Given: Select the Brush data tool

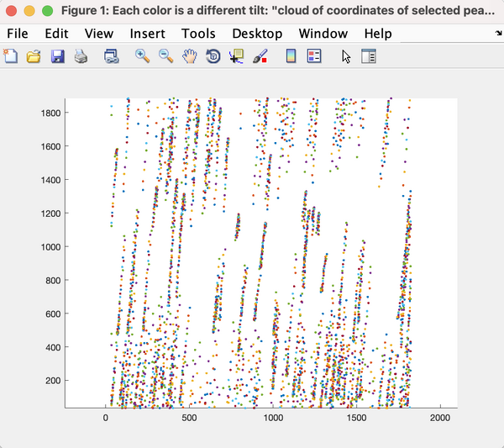Looking at the screenshot, I should click(260, 56).
